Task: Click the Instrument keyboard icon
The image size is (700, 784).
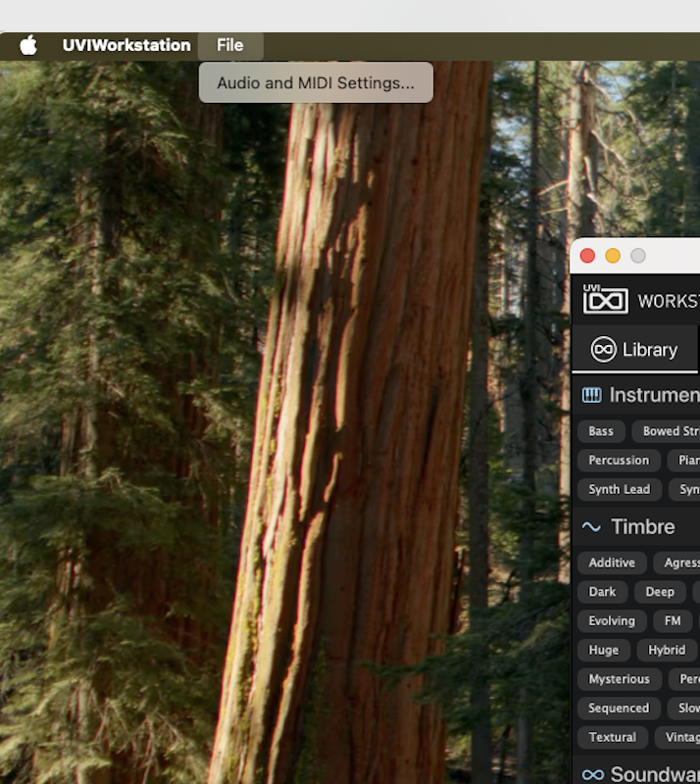Action: tap(591, 395)
